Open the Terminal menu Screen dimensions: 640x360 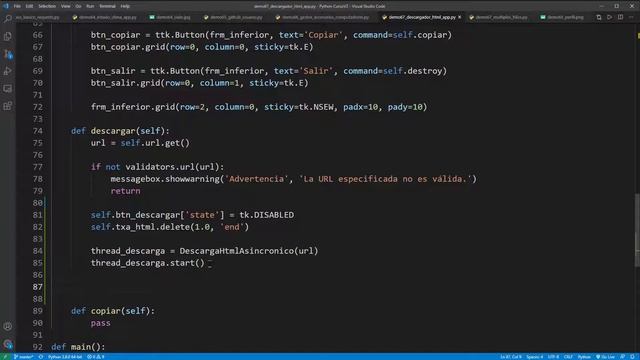[x=107, y=6]
